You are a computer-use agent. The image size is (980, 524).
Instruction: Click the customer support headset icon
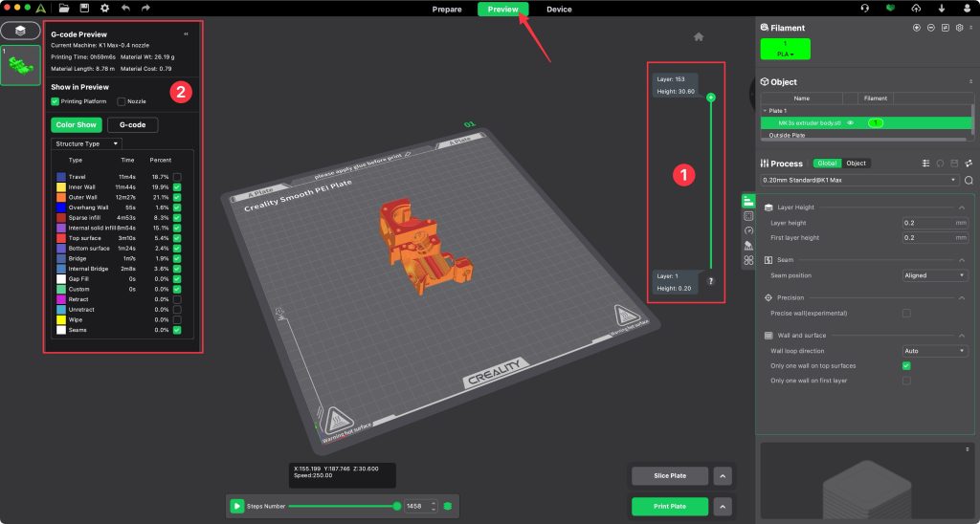pos(865,9)
